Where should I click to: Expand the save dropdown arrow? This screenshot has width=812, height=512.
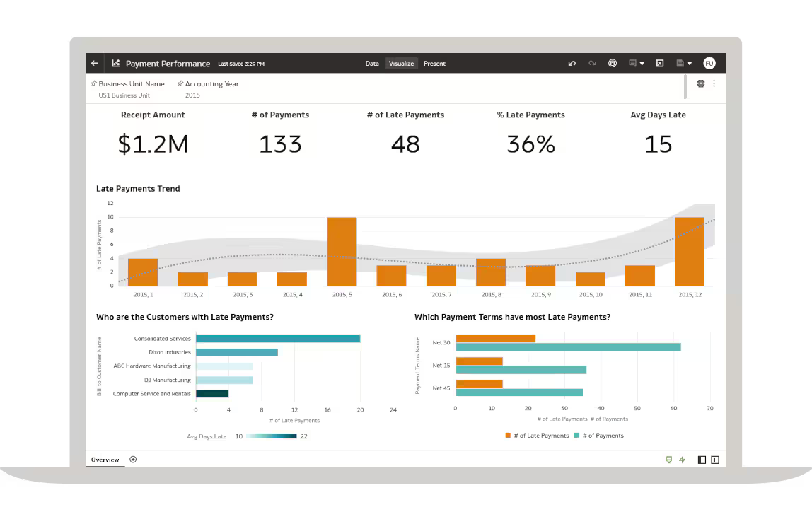(x=690, y=64)
